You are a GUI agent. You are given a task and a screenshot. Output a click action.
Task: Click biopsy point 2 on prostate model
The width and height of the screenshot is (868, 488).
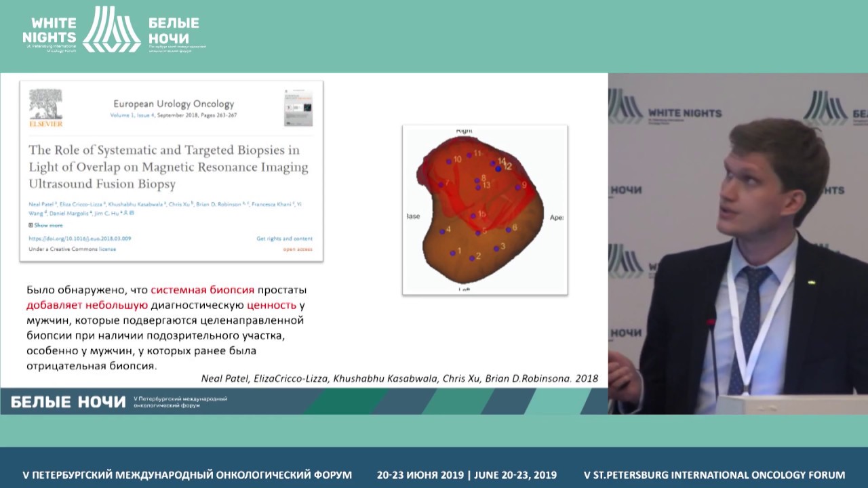pos(472,258)
